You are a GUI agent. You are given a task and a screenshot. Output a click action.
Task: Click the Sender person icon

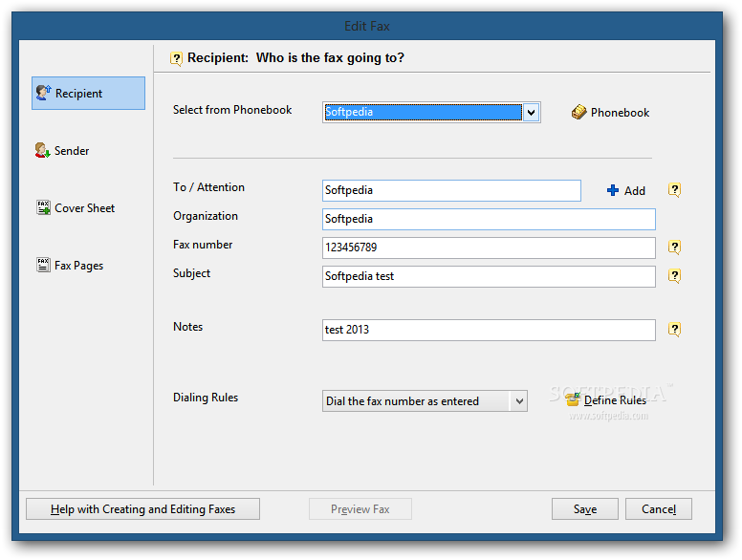pos(42,150)
